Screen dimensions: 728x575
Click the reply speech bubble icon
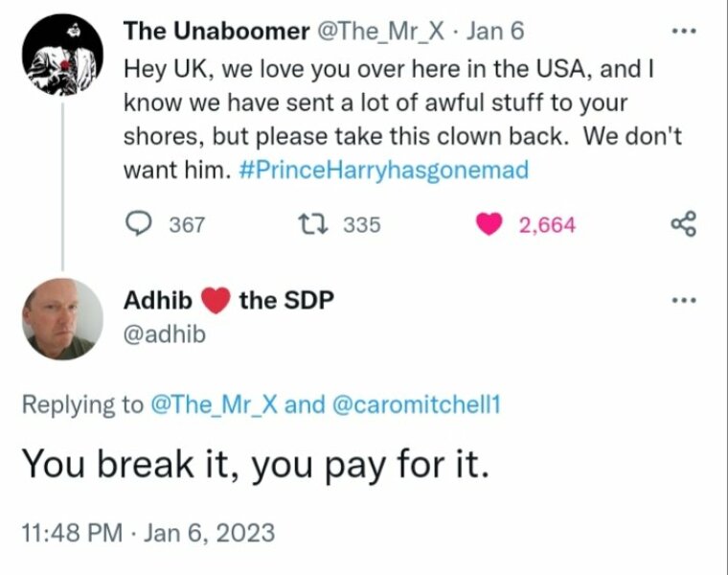[x=140, y=224]
